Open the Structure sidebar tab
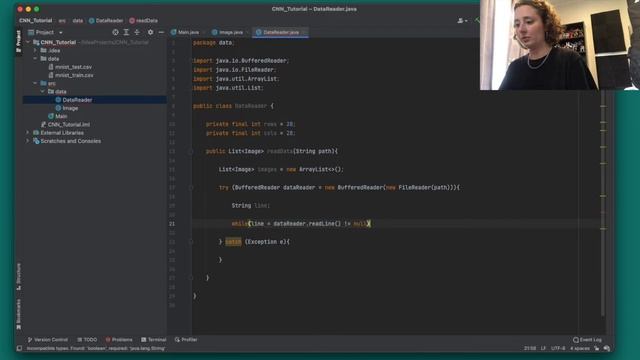The height and width of the screenshot is (360, 640). tap(18, 276)
